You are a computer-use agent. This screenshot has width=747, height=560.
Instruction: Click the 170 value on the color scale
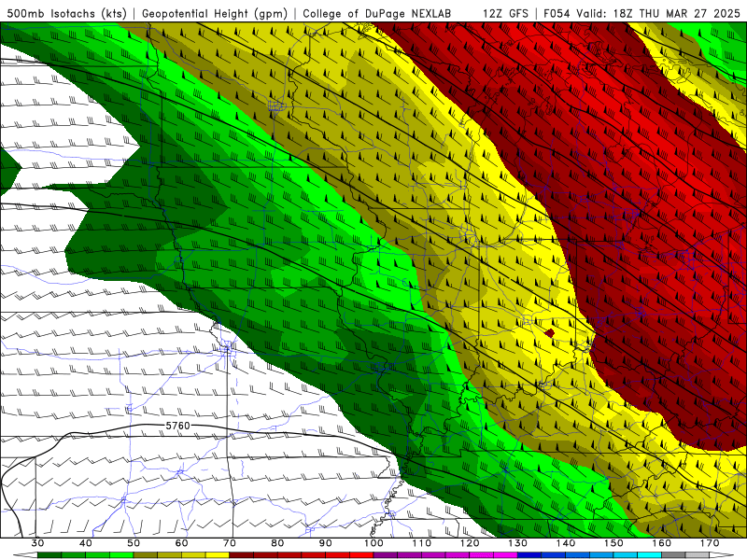click(x=710, y=543)
